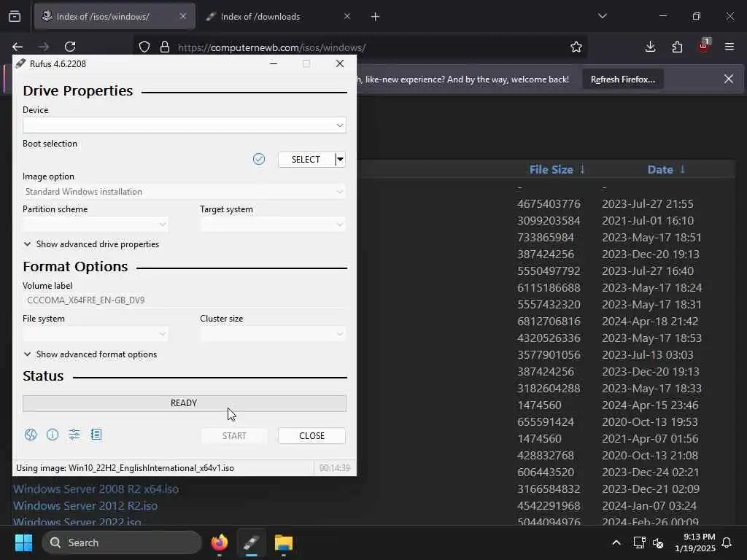Open the Firefox extensions puzzle icon

tap(677, 47)
